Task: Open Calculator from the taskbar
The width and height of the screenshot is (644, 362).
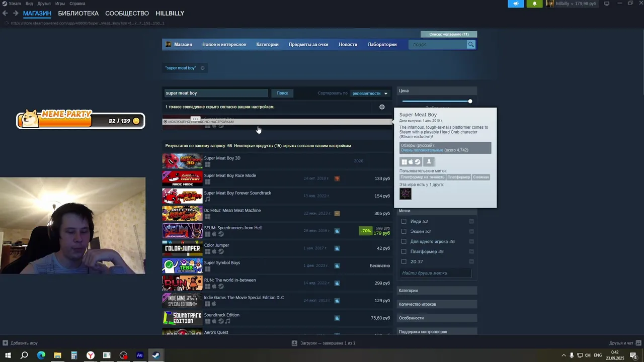Action: pyautogui.click(x=74, y=355)
